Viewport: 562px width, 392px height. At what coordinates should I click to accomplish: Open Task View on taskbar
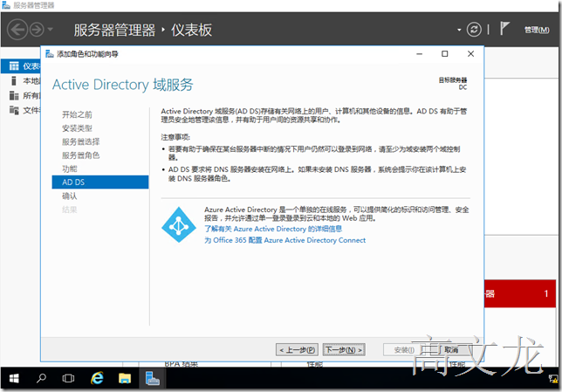tap(68, 378)
